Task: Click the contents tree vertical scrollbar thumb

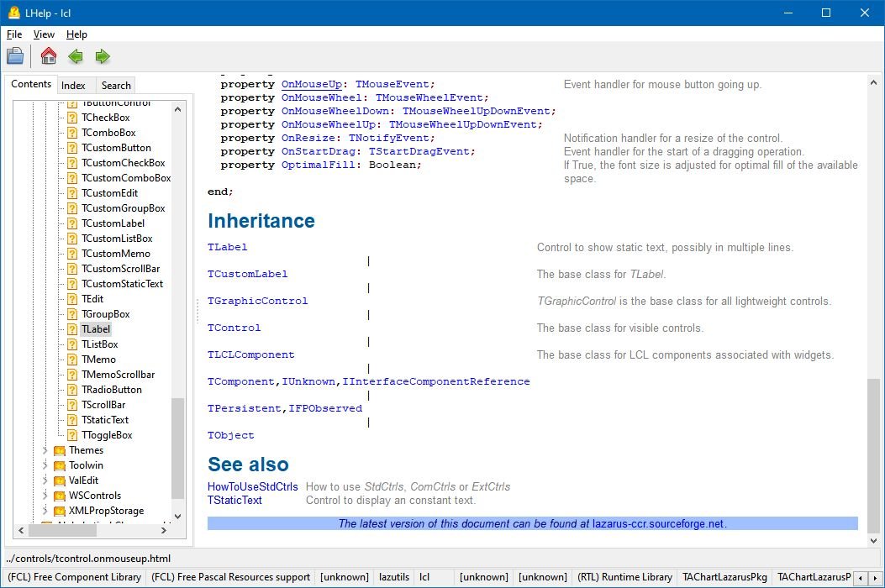Action: (178, 449)
